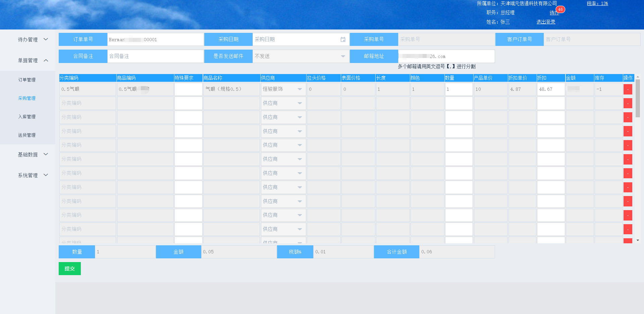Click the scrollbar down arrow in table

[x=638, y=240]
